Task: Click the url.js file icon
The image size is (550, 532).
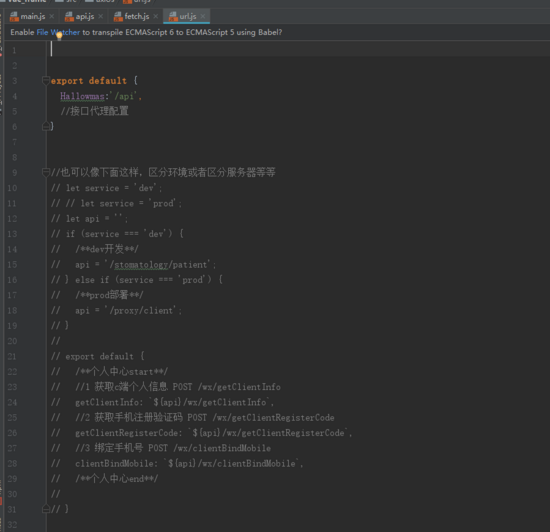Action: (x=173, y=16)
